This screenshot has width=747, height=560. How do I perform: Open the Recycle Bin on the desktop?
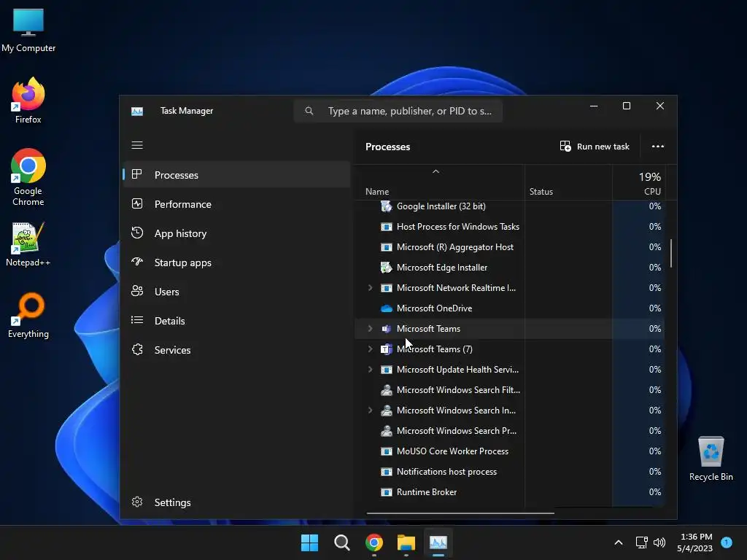tap(711, 458)
